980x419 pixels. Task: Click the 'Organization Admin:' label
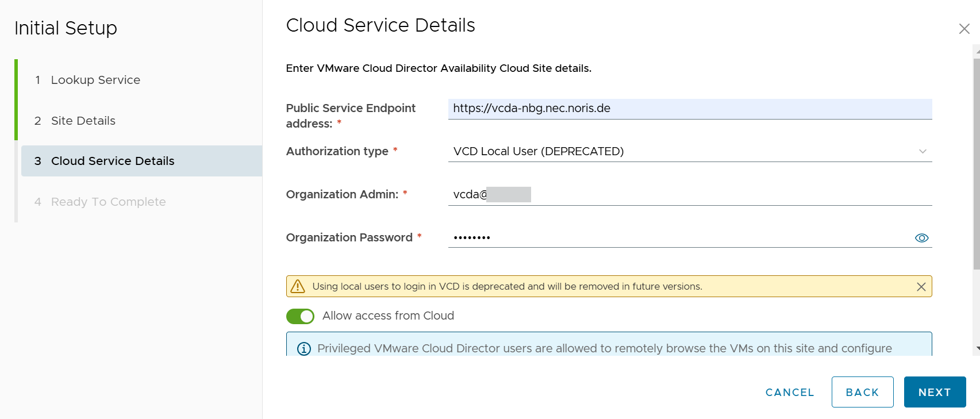pos(342,194)
